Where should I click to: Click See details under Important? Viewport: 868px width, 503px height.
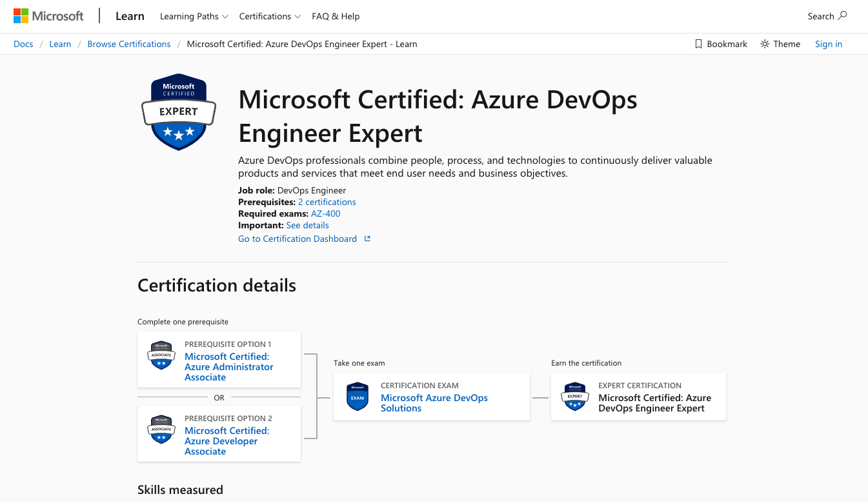click(x=307, y=224)
